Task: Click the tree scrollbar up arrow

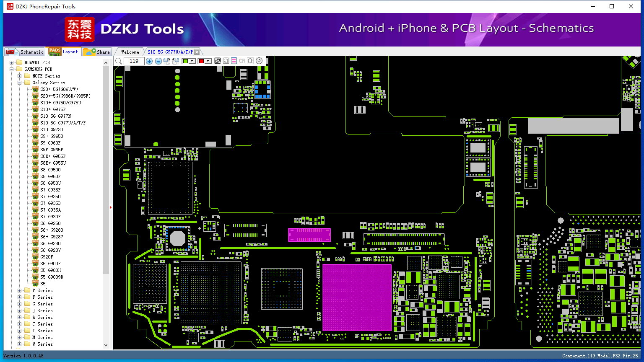Action: [x=106, y=63]
